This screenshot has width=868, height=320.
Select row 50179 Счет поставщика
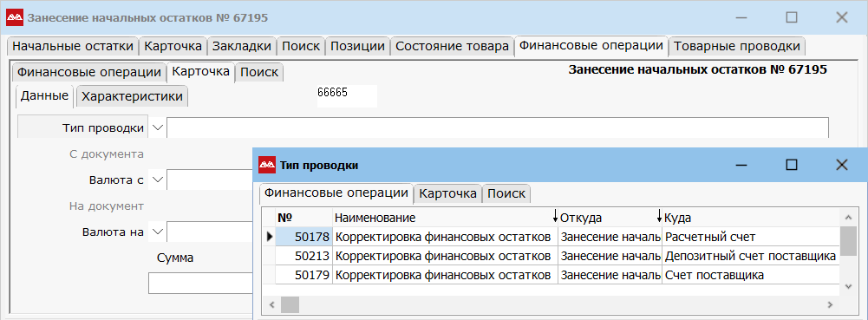click(558, 275)
